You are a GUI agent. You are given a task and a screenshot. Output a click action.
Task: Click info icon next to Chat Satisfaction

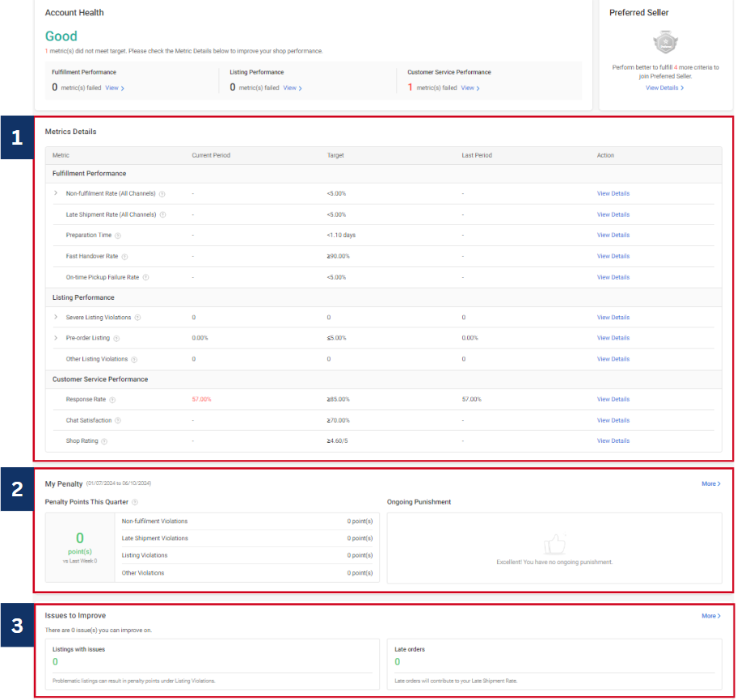pyautogui.click(x=118, y=420)
